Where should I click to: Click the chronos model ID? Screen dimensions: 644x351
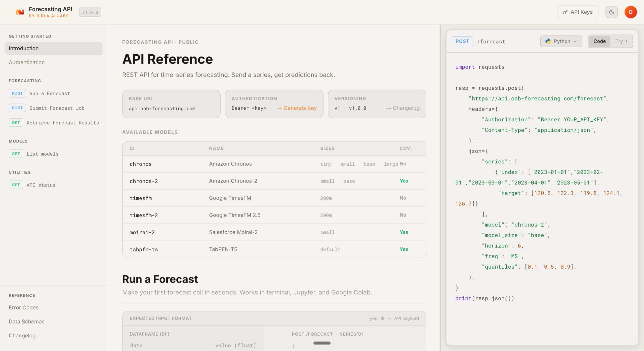[141, 164]
